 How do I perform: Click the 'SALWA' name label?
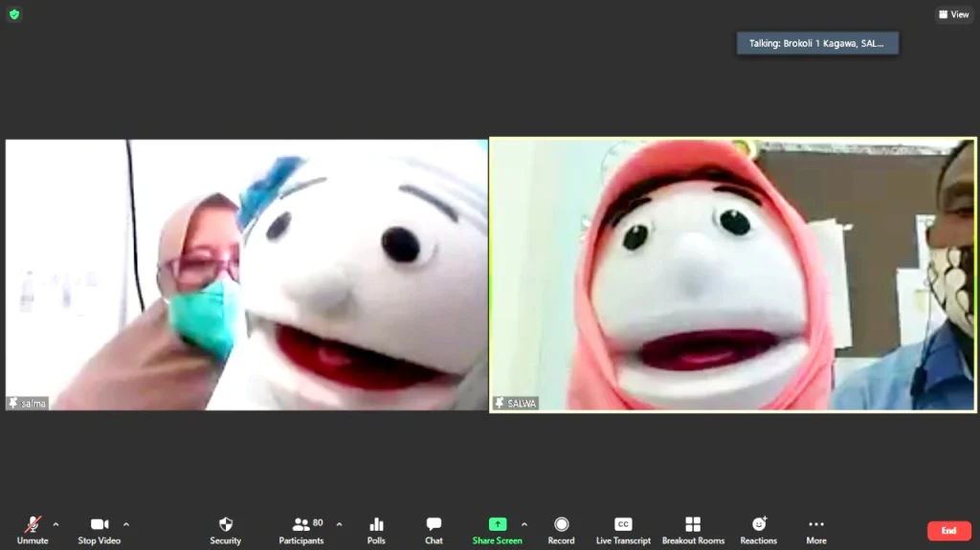click(x=515, y=404)
